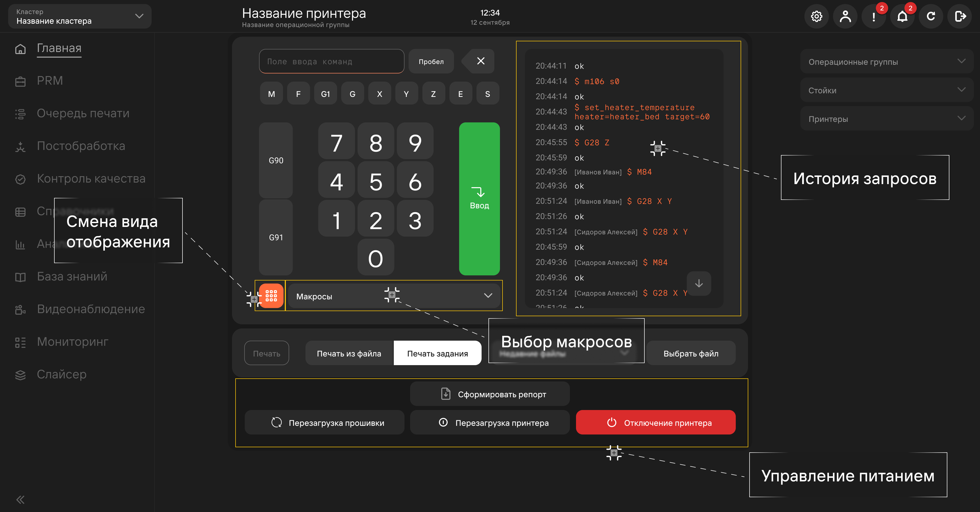Open the user profile icon
The width and height of the screenshot is (980, 512).
coord(845,16)
